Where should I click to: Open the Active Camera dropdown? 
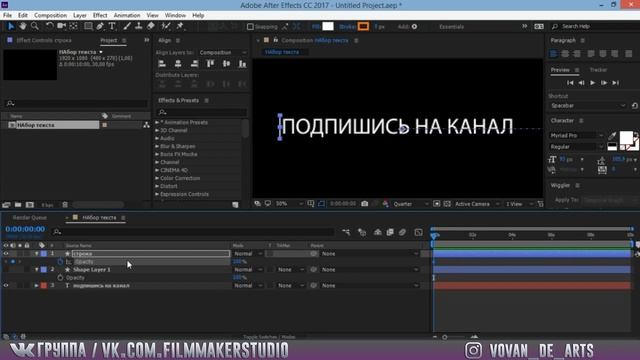(x=476, y=204)
